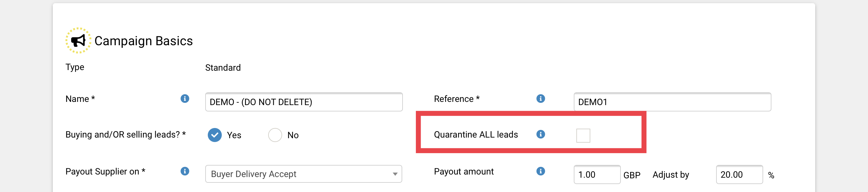Click the Standard type value text
This screenshot has height=192, width=868.
pos(223,68)
